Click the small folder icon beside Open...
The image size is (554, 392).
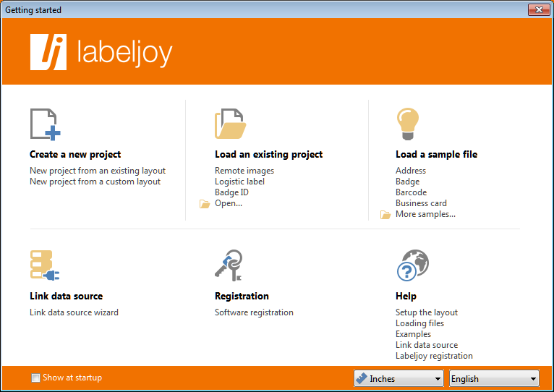pyautogui.click(x=205, y=204)
